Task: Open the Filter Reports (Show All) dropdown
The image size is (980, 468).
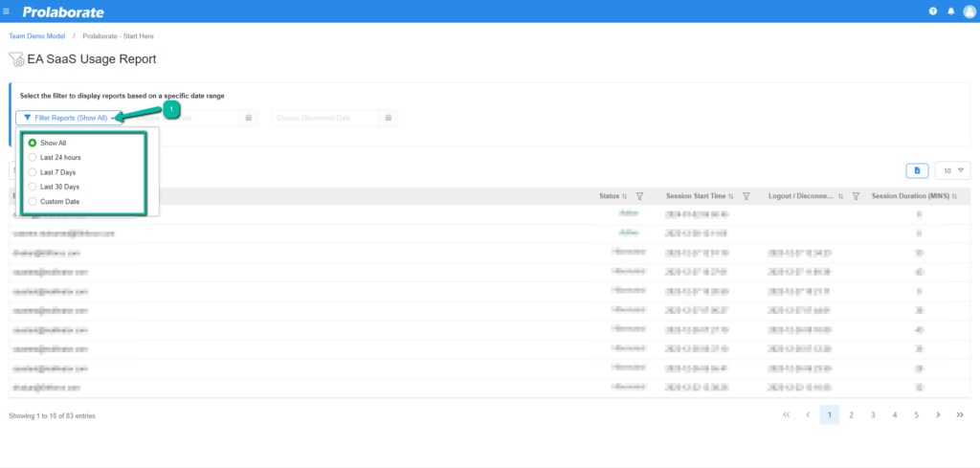Action: click(x=69, y=118)
